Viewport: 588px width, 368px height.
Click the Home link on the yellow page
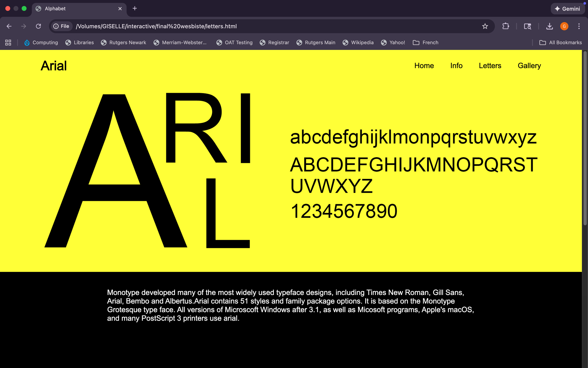point(424,65)
